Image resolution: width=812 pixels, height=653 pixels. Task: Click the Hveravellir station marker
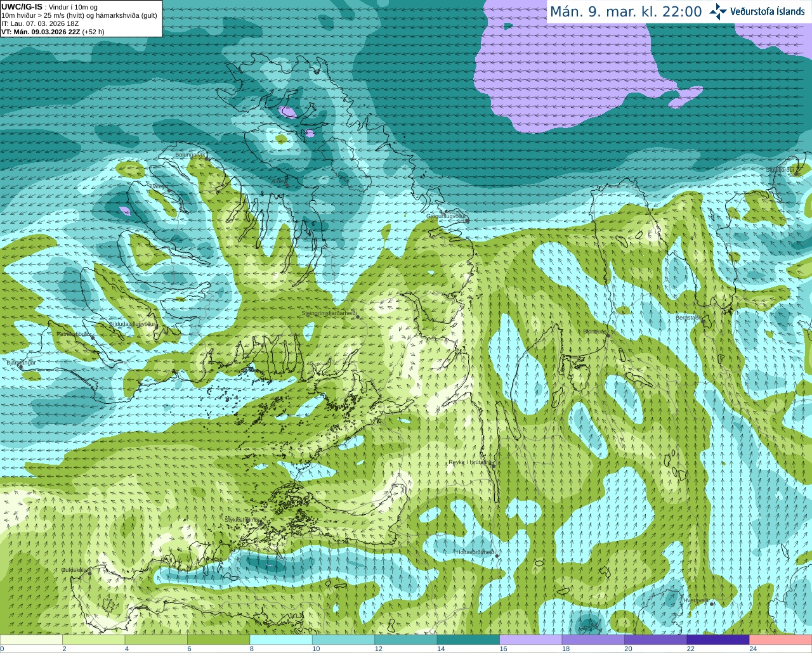click(x=712, y=604)
